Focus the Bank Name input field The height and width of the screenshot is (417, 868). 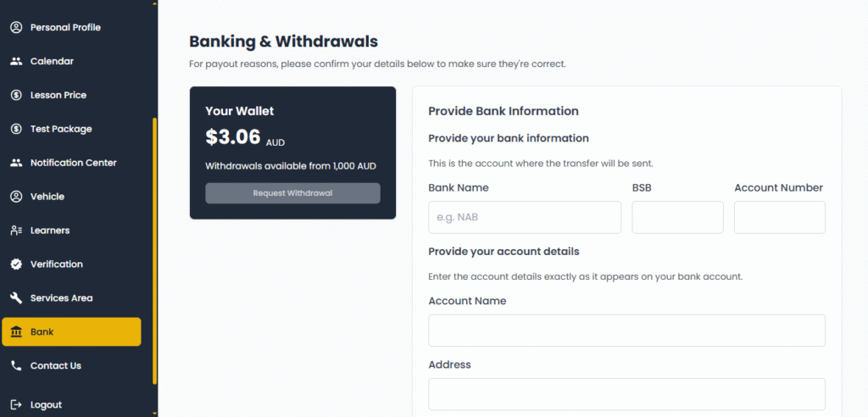coord(525,218)
